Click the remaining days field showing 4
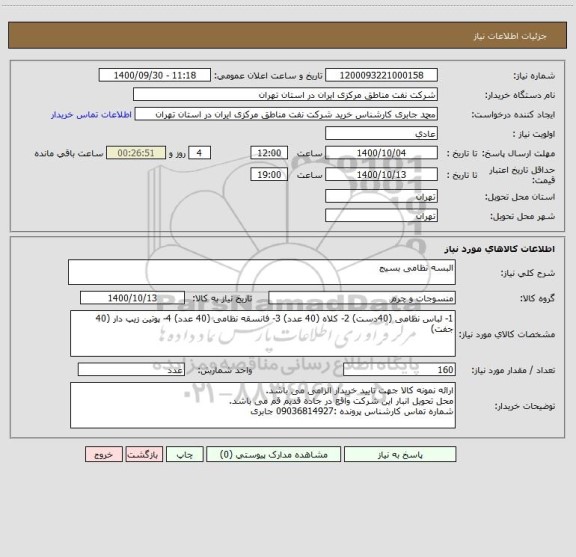This screenshot has height=557, width=576. point(199,153)
